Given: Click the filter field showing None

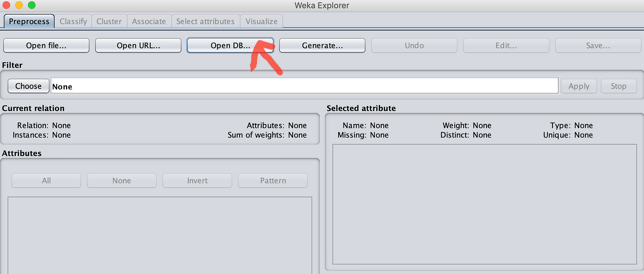Looking at the screenshot, I should 304,86.
